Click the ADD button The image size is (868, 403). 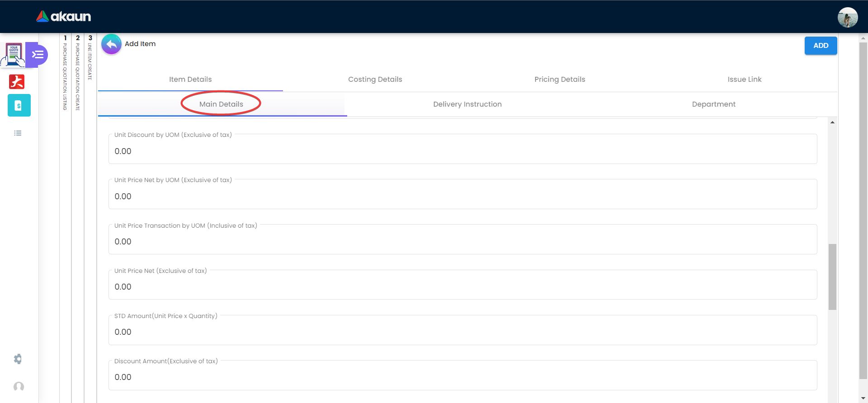(x=821, y=46)
